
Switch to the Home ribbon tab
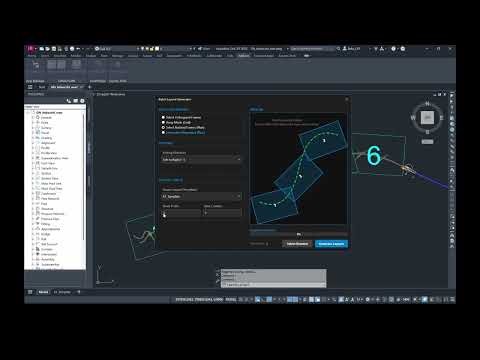point(32,56)
